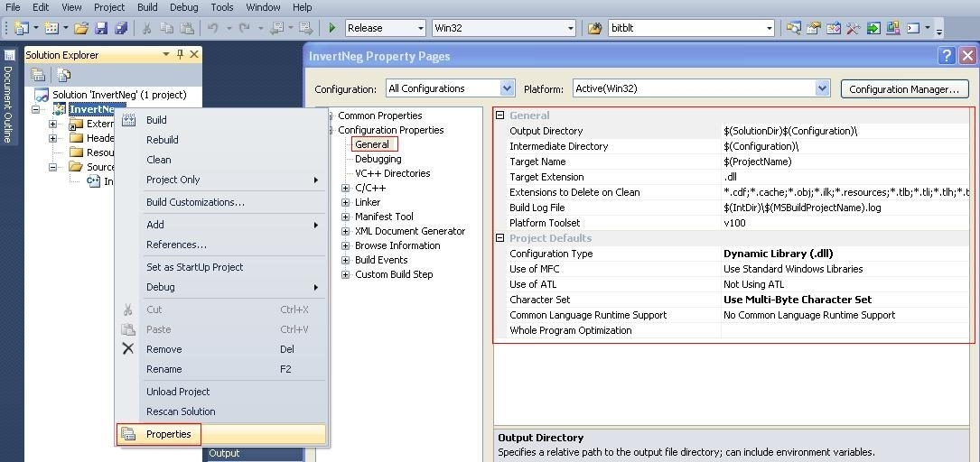Click the Cut scissors toolbar icon
980x462 pixels.
coord(147,28)
